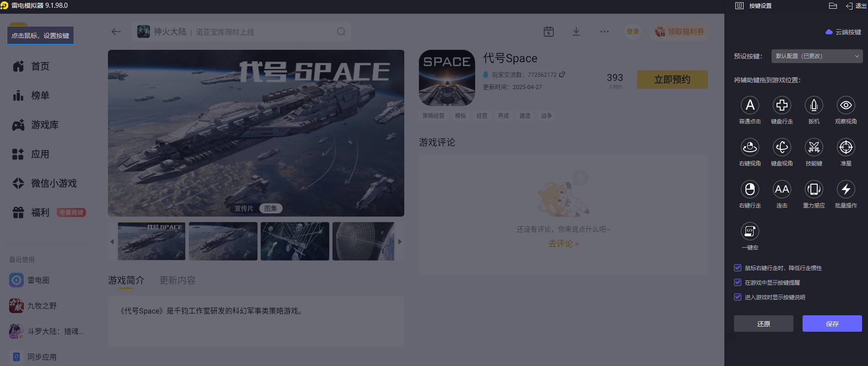The image size is (868, 366).
Task: Click the 保存 save button
Action: [x=832, y=324]
